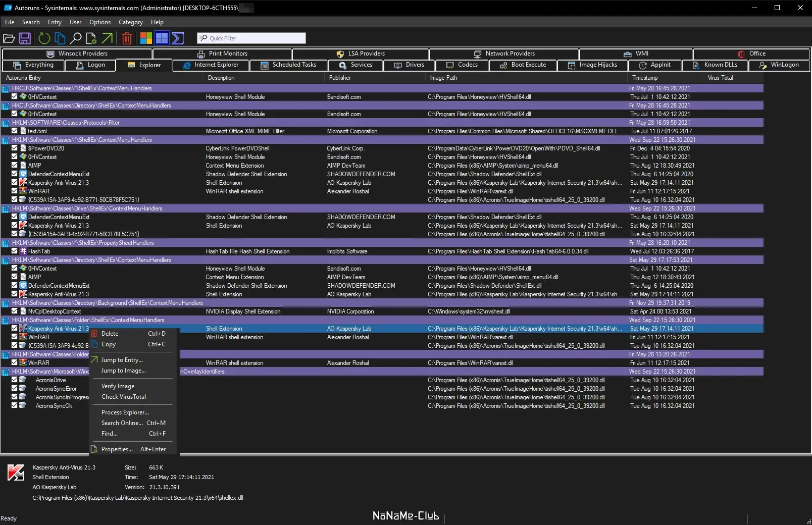Uncheck the $PowerDVD20 entry checkbox
Image resolution: width=812 pixels, height=525 pixels.
pos(15,148)
